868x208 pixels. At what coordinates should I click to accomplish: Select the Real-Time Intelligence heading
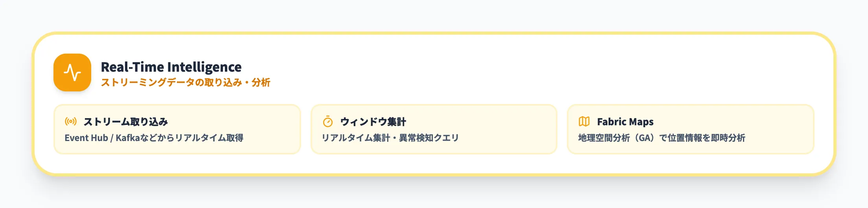click(171, 67)
